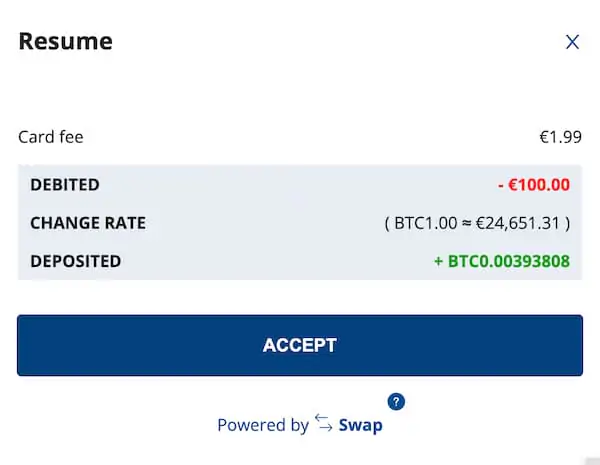Viewport: 600px width, 465px height.
Task: Click the plus sign before BTC0.00393808
Action: coord(438,261)
